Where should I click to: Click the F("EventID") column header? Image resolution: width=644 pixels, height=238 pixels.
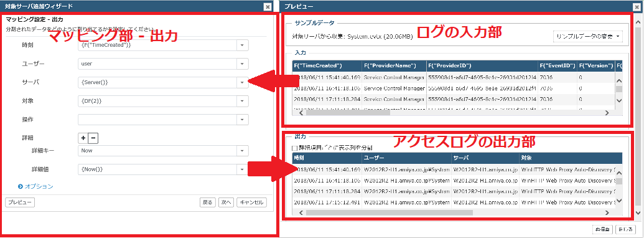tap(557, 66)
